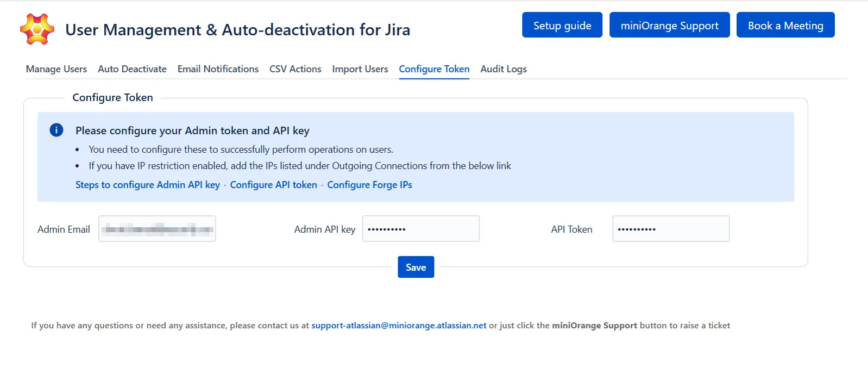View the Audit Logs tab
This screenshot has height=386, width=868.
504,69
